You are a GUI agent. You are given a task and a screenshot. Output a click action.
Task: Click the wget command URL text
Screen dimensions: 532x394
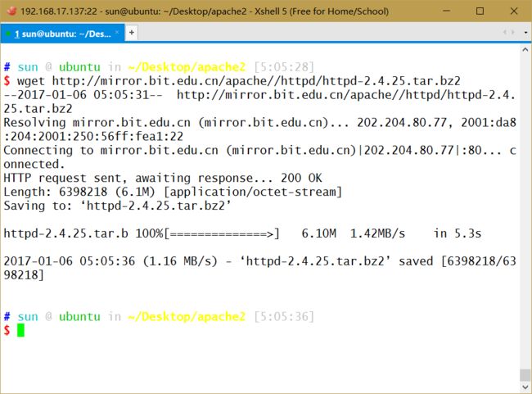[256, 81]
